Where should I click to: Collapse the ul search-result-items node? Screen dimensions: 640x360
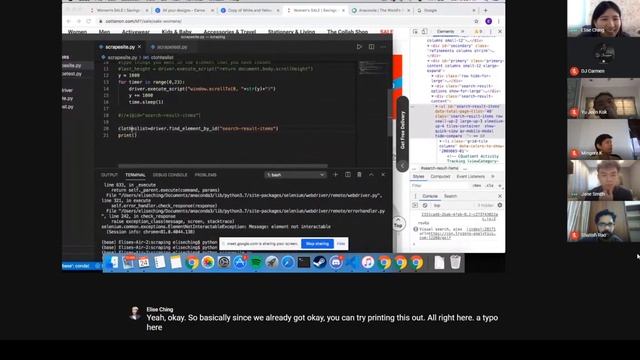pos(436,106)
